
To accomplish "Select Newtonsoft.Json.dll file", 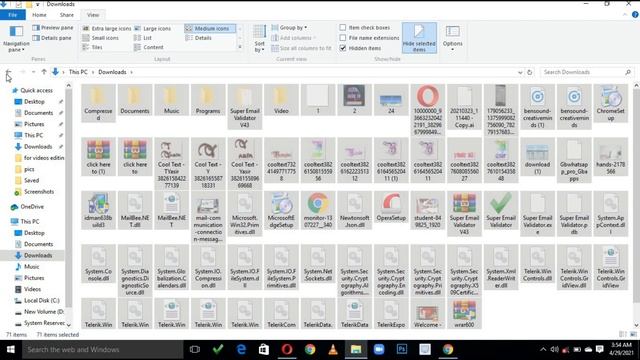I will (x=354, y=210).
